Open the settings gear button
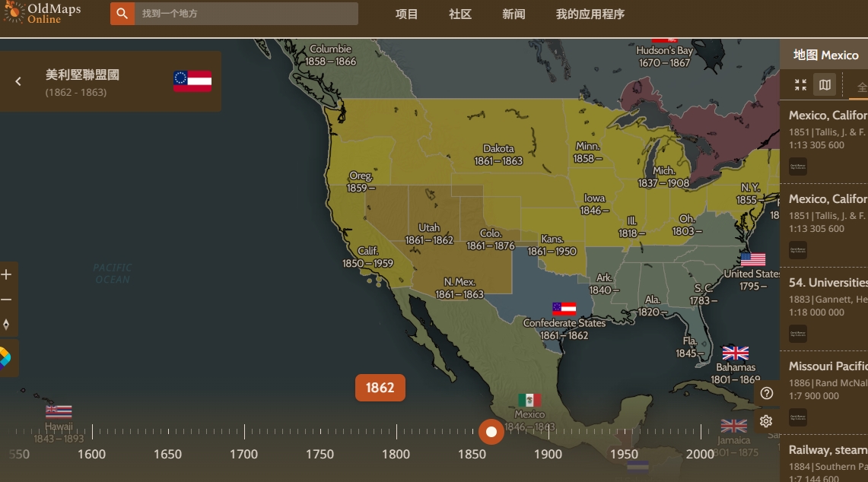868x482 pixels. point(766,421)
